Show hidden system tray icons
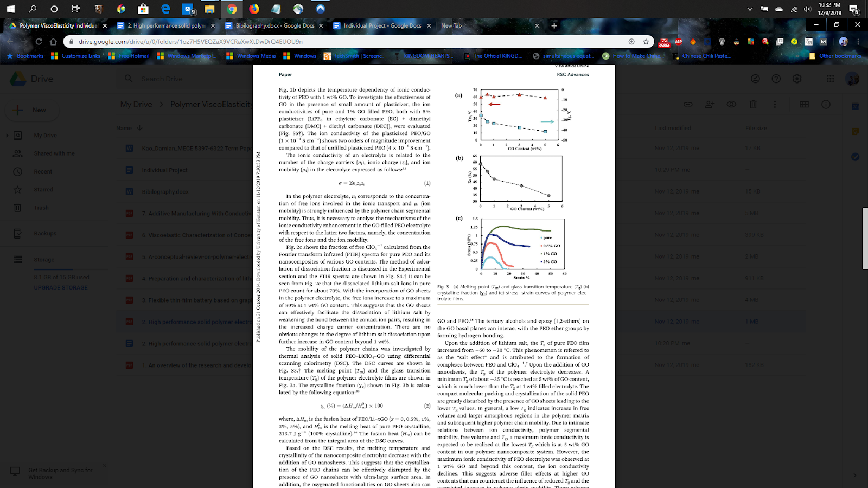 pos(750,9)
